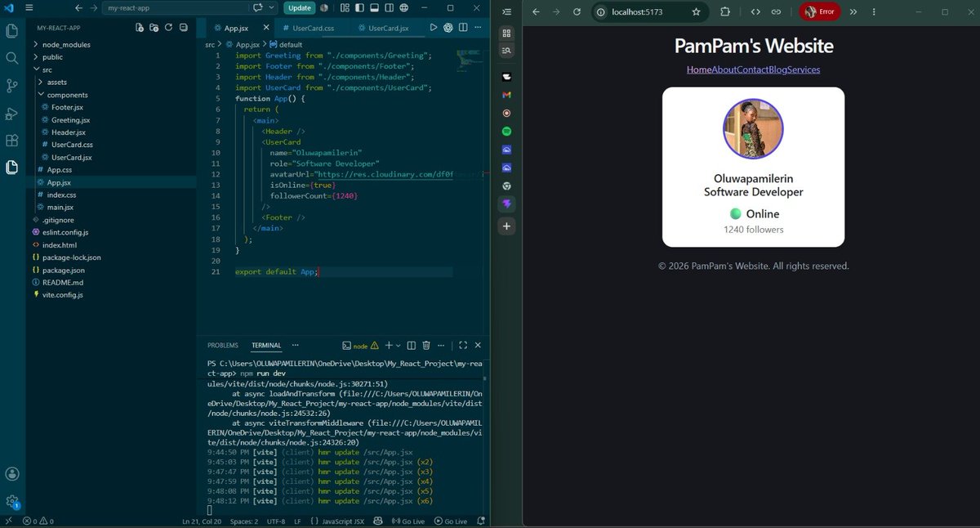Add new item to browser sidebar
Viewport: 980px width, 528px height.
tap(506, 226)
